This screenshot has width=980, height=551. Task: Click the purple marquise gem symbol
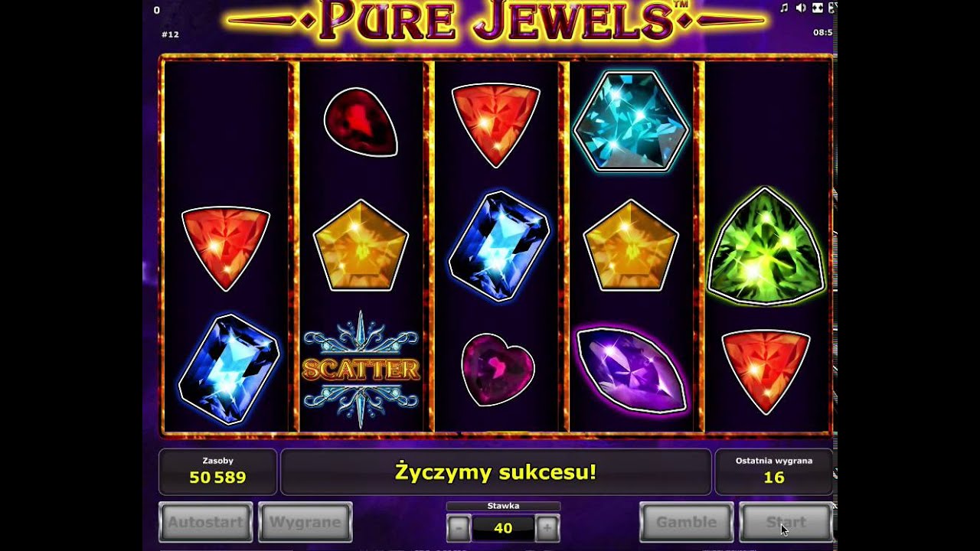click(632, 370)
